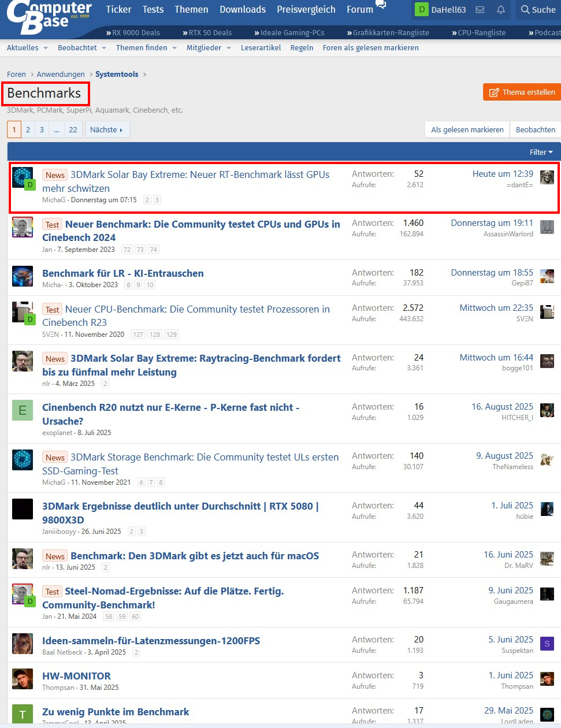Open the Themen menu item
The width and height of the screenshot is (561, 728).
pos(191,9)
